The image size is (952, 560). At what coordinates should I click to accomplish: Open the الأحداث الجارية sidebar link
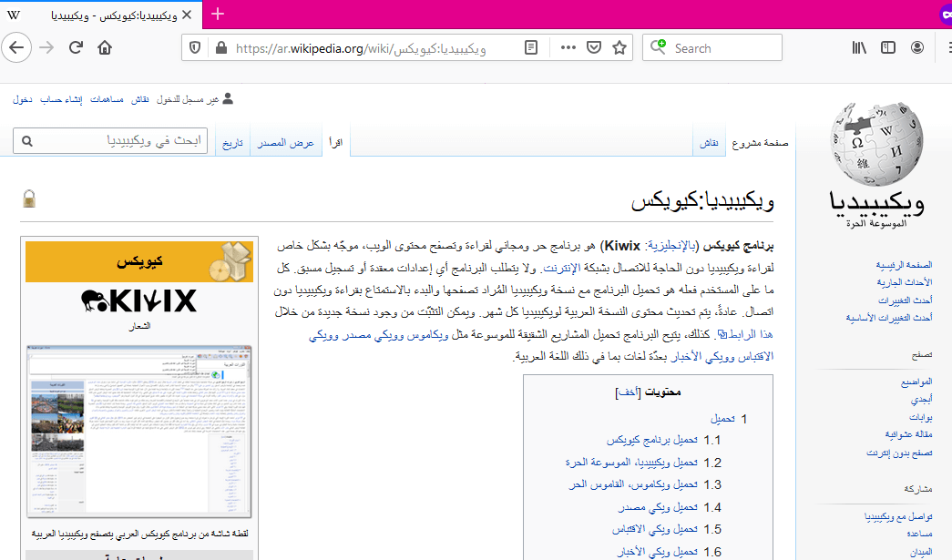coord(905,282)
